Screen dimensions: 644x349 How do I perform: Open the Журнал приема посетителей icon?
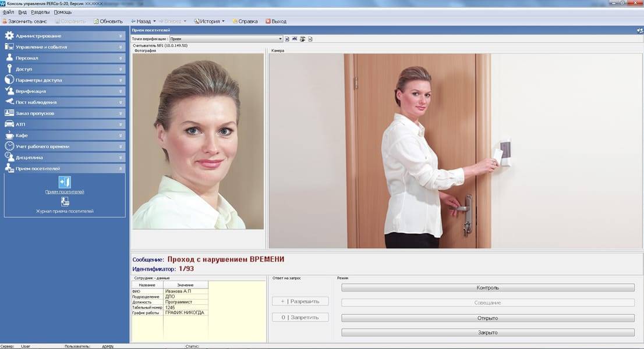pos(65,202)
